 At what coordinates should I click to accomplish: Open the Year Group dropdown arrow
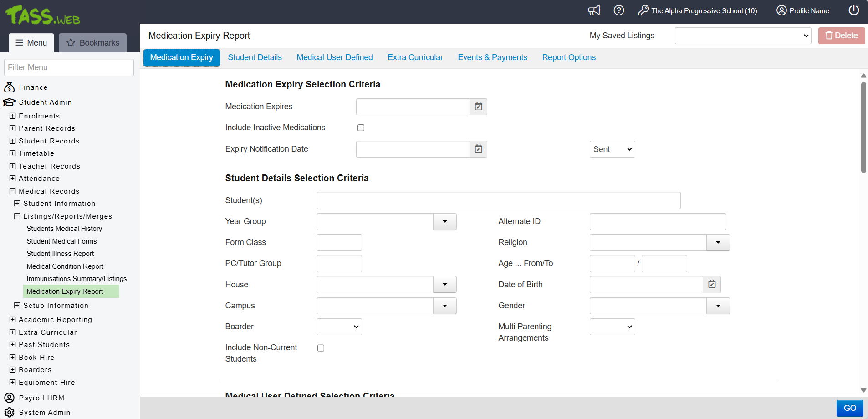click(x=444, y=221)
